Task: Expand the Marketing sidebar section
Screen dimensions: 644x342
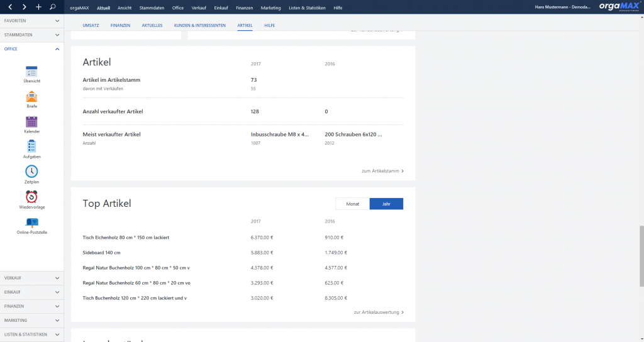Action: click(x=31, y=320)
